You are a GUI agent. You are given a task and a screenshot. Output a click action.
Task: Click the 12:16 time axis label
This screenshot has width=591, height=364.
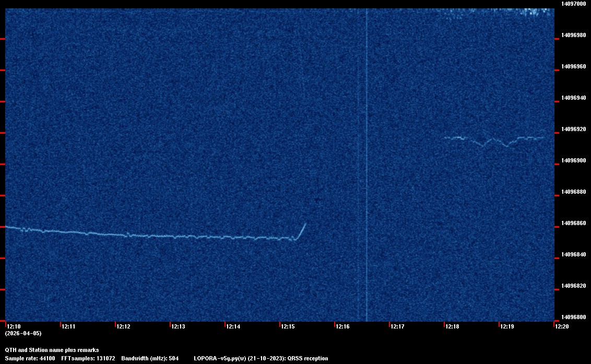point(342,326)
